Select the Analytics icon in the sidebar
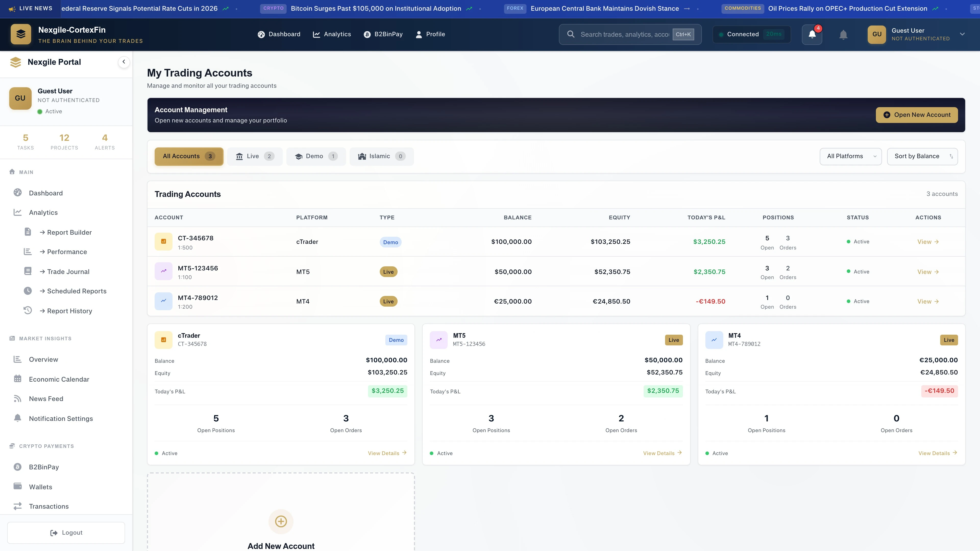 pyautogui.click(x=18, y=212)
